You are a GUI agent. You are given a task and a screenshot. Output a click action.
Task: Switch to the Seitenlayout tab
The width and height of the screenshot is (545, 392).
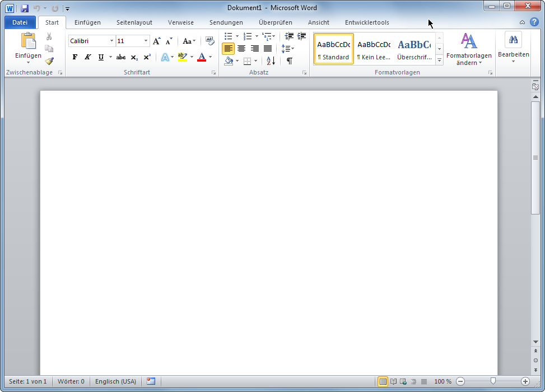coord(134,22)
